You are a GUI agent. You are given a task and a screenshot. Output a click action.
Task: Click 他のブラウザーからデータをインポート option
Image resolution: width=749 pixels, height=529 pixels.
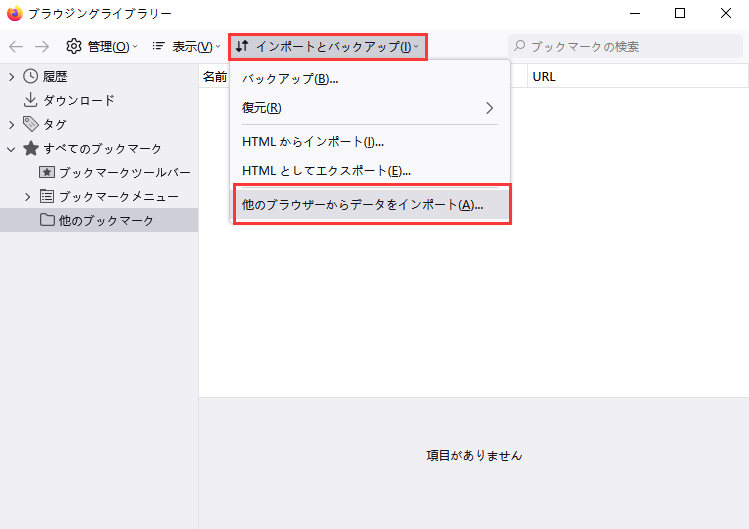(x=362, y=204)
